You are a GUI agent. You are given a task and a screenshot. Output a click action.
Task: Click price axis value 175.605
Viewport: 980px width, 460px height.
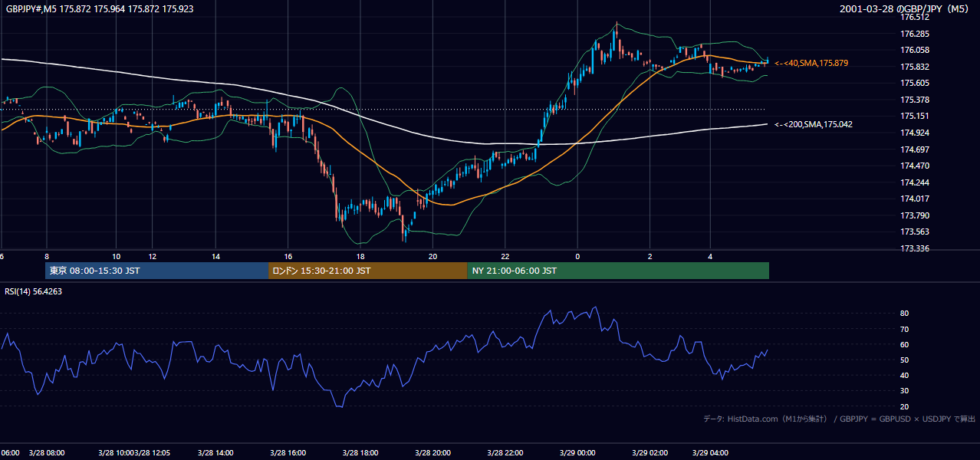(x=914, y=83)
